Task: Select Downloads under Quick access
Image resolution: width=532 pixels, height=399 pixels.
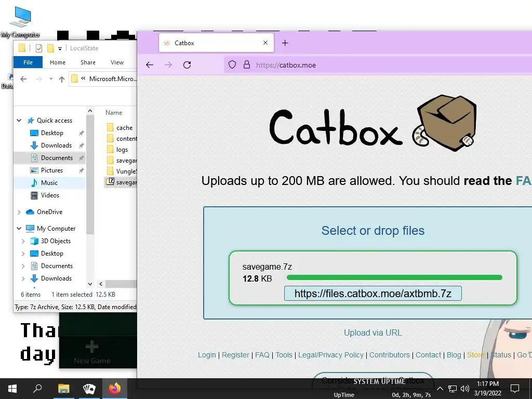Action: 56,145
